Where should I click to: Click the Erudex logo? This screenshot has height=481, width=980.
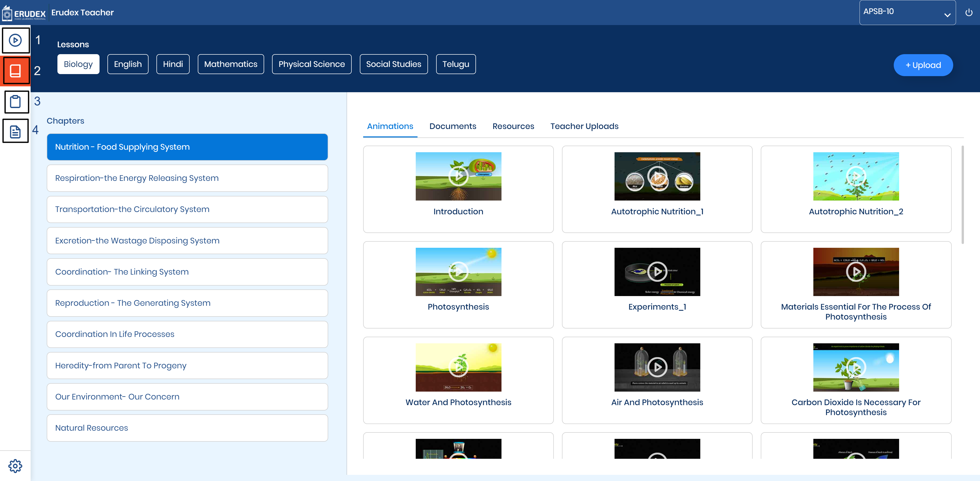pyautogui.click(x=23, y=13)
